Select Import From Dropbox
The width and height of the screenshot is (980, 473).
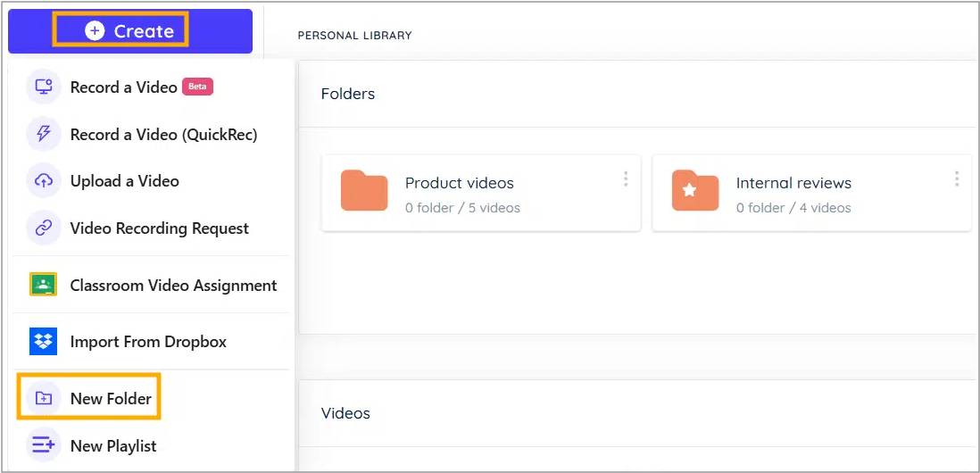148,342
